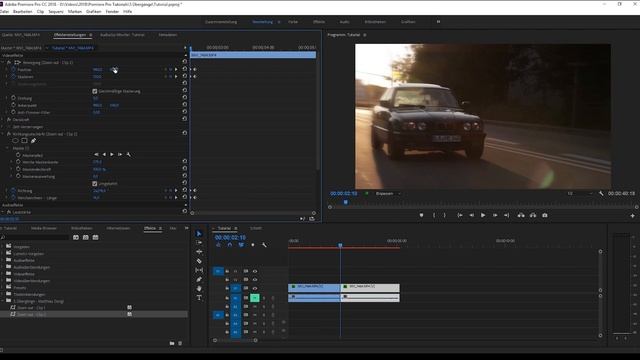The height and width of the screenshot is (360, 640).
Task: Click Lift button in Program monitor
Action: (x=521, y=215)
